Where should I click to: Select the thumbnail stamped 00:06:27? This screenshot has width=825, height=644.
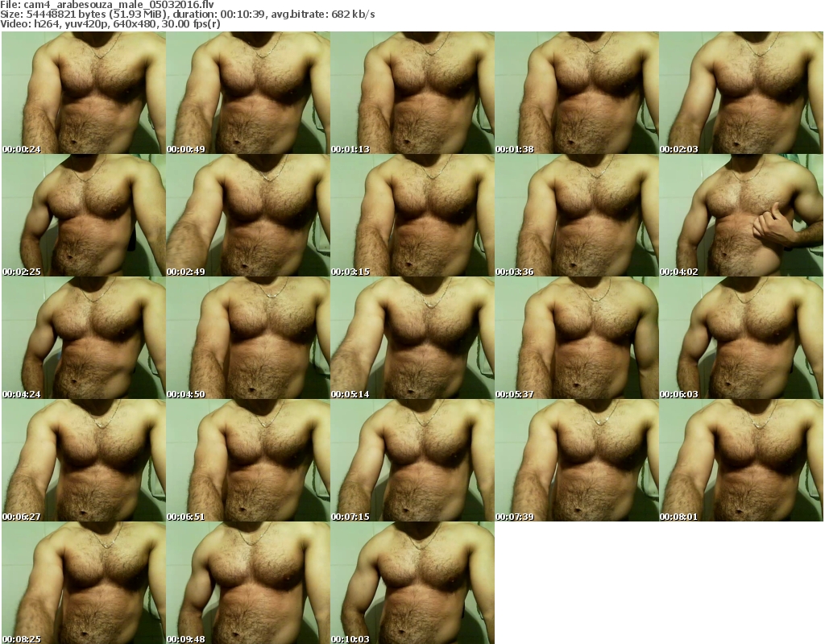coord(84,460)
